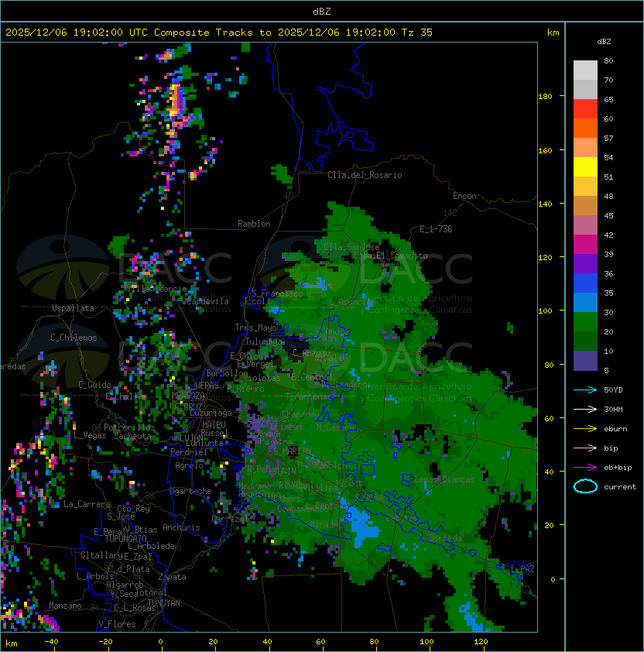Click the cyan 'current' ellipse icon
This screenshot has height=652, width=644.
click(585, 486)
